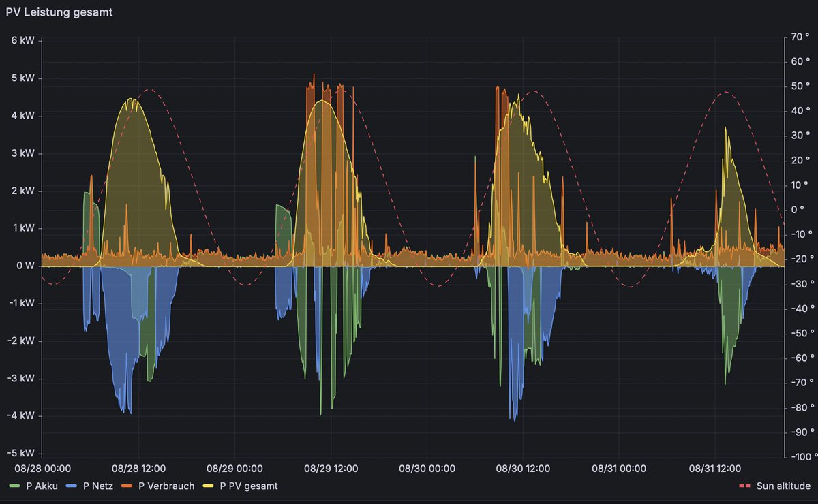Click the 08/28 12:00 time axis label
This screenshot has height=504, width=818.
click(x=139, y=469)
